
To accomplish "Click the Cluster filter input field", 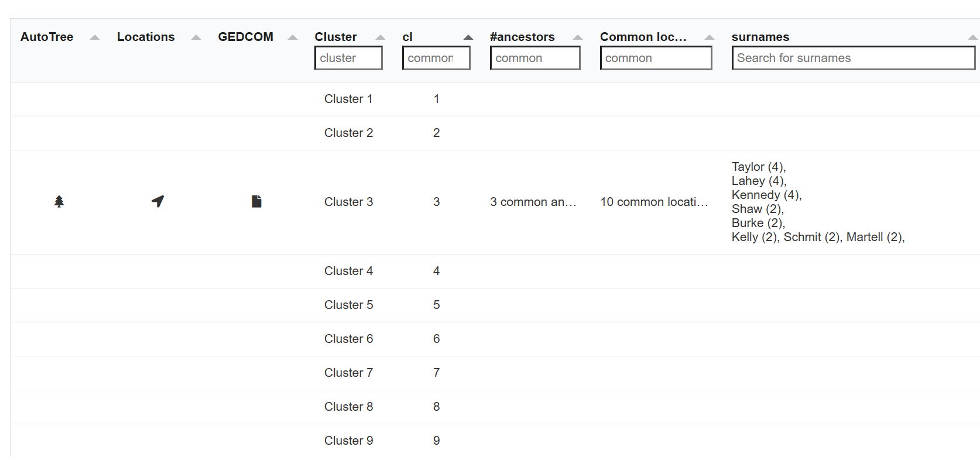I will point(348,58).
